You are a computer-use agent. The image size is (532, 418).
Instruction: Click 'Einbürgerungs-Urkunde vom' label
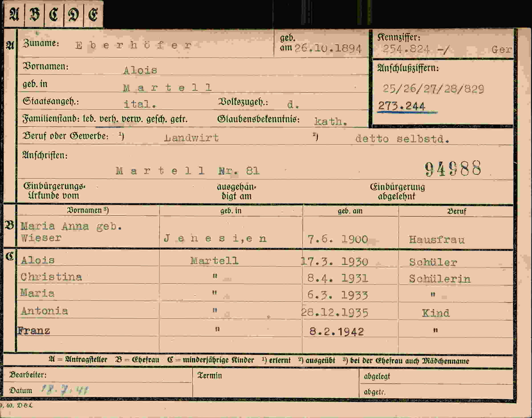click(54, 191)
